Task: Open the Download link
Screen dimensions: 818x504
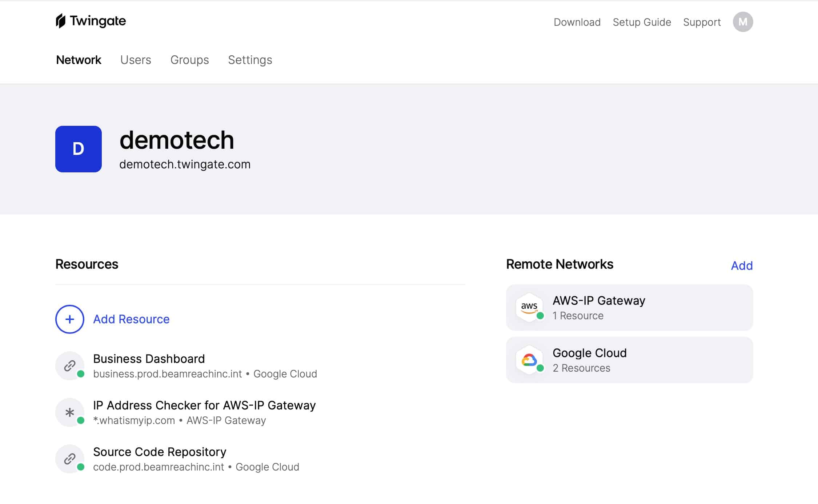Action: click(577, 22)
